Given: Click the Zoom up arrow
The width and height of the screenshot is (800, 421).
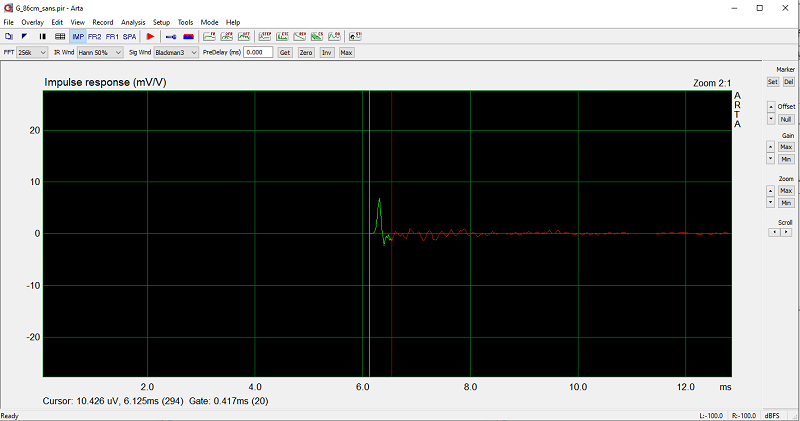Looking at the screenshot, I should pyautogui.click(x=770, y=191).
